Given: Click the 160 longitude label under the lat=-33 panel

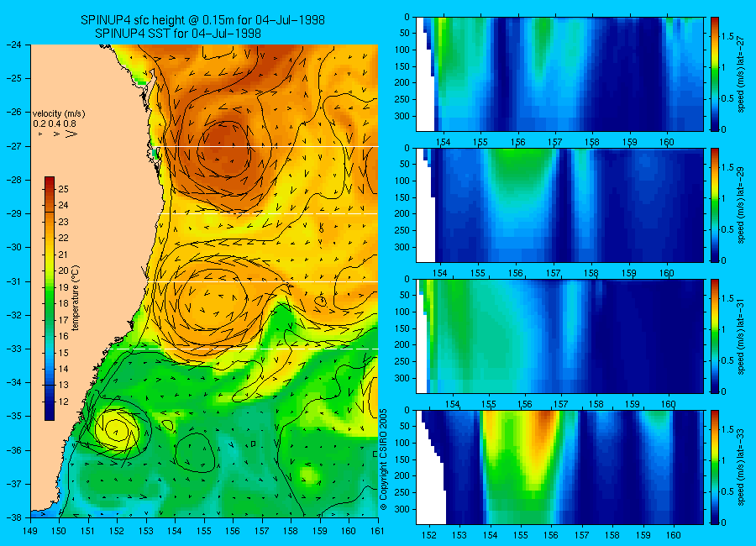Looking at the screenshot, I should pyautogui.click(x=673, y=535).
